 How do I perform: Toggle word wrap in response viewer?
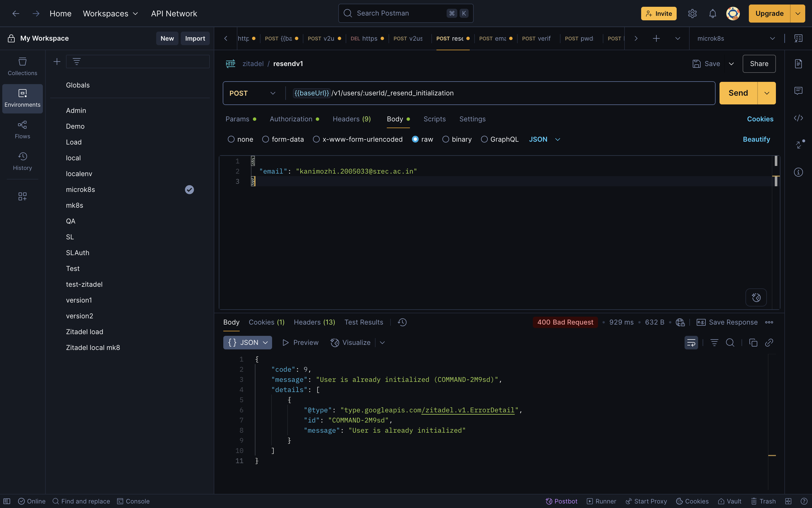[x=691, y=342]
